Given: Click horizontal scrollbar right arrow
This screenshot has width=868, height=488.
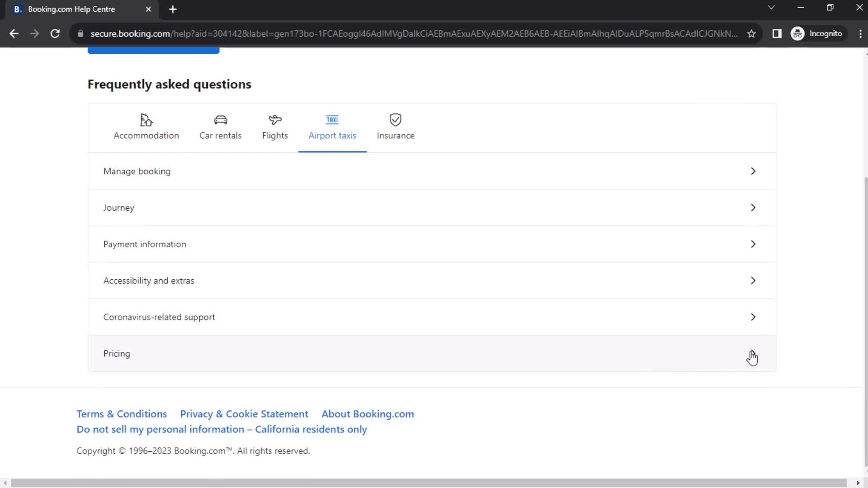Looking at the screenshot, I should [858, 483].
